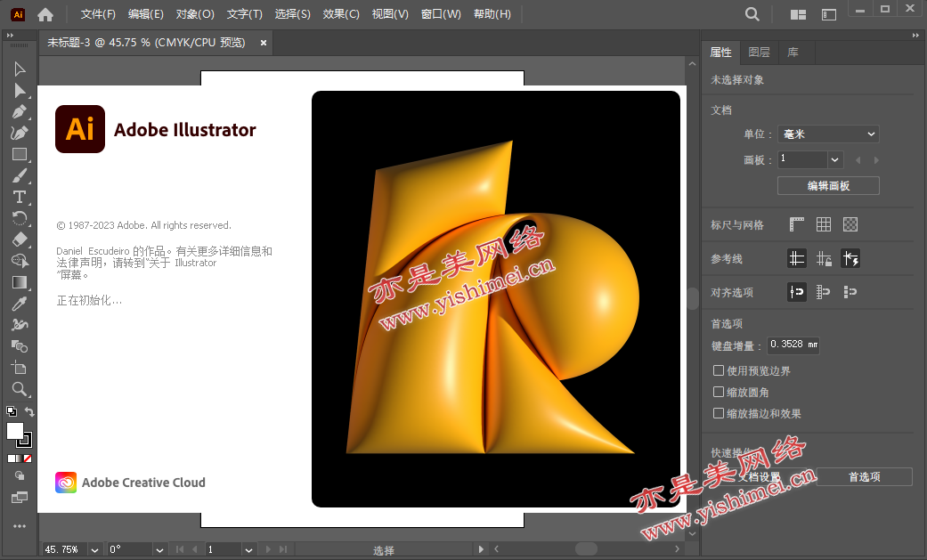Image resolution: width=927 pixels, height=560 pixels.
Task: Click the Fill color swatch
Action: pos(15,431)
